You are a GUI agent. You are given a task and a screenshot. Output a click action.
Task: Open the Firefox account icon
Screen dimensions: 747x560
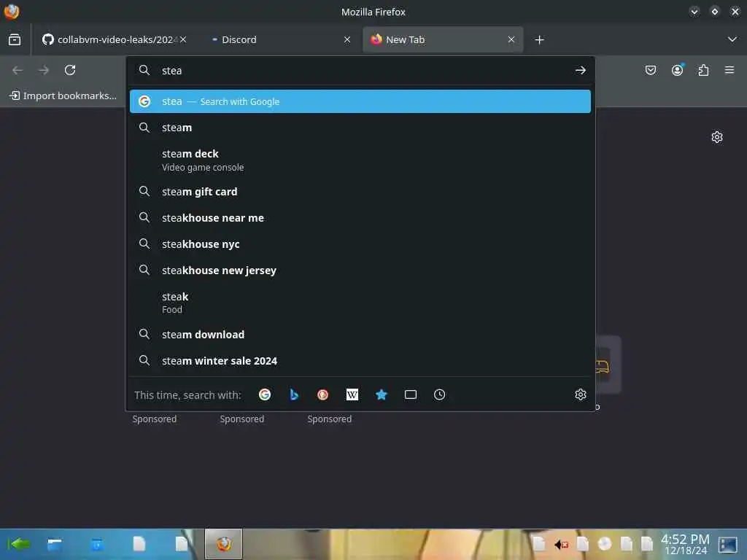[677, 71]
